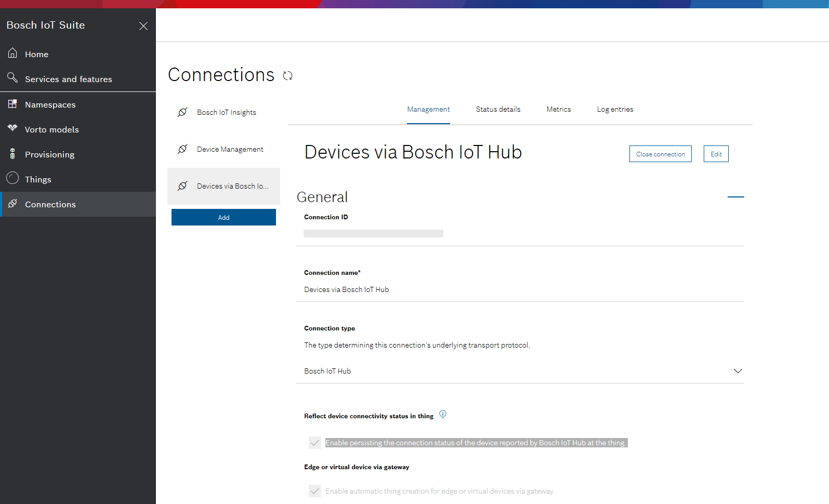Click the Edit button
Viewport: 829px width, 504px height.
[716, 154]
